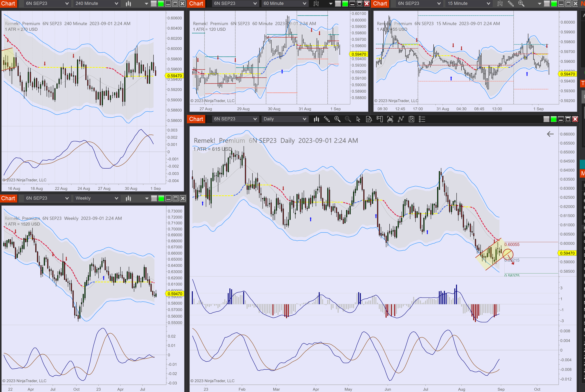Open Indicators icon on Daily chart toolbar
The height and width of the screenshot is (392, 585).
[390, 119]
